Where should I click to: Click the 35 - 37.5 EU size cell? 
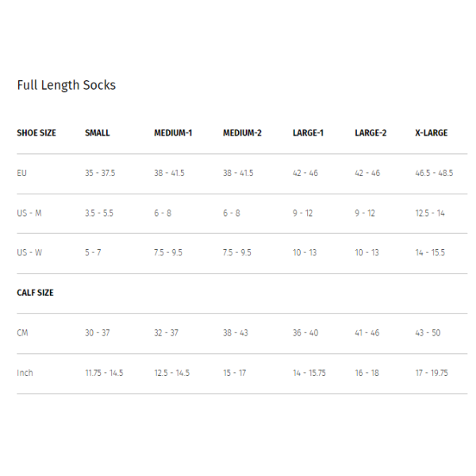click(100, 173)
